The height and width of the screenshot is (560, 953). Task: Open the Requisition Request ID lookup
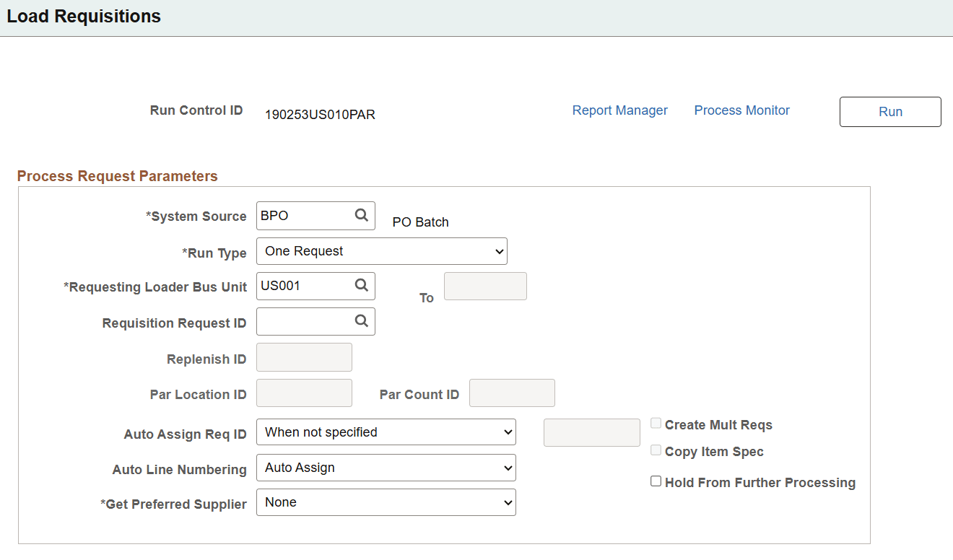[361, 321]
